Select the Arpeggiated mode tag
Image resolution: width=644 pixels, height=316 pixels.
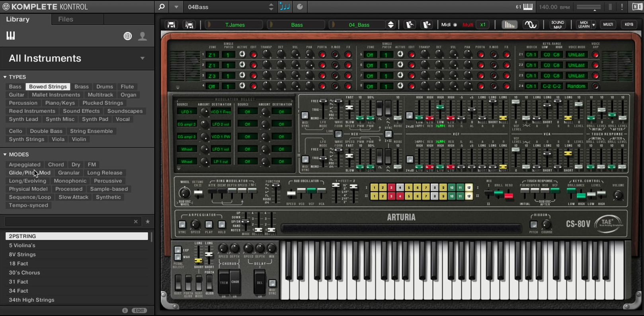[25, 165]
